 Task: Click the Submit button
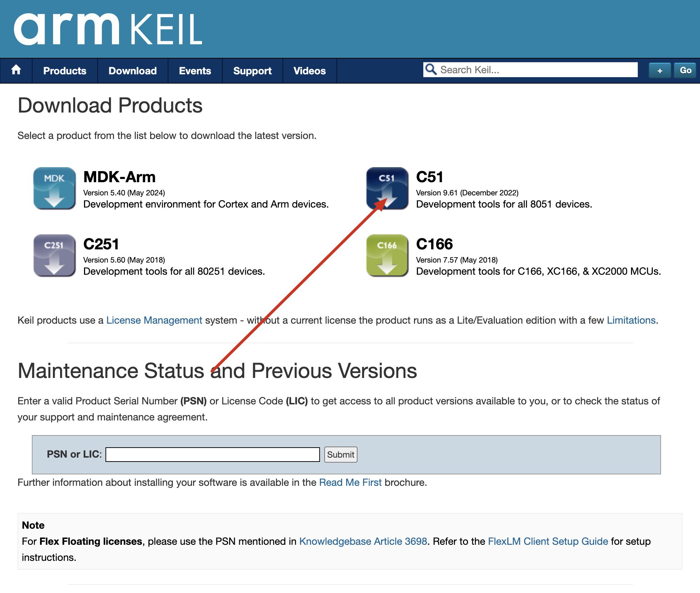click(341, 454)
